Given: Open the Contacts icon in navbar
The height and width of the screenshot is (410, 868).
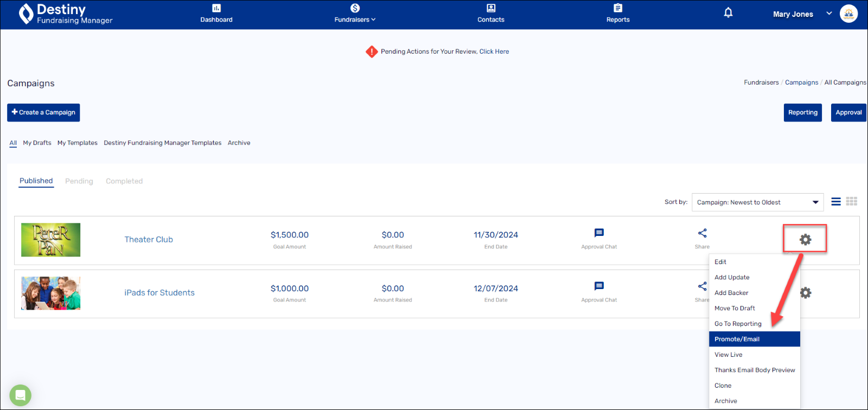Looking at the screenshot, I should [x=490, y=8].
